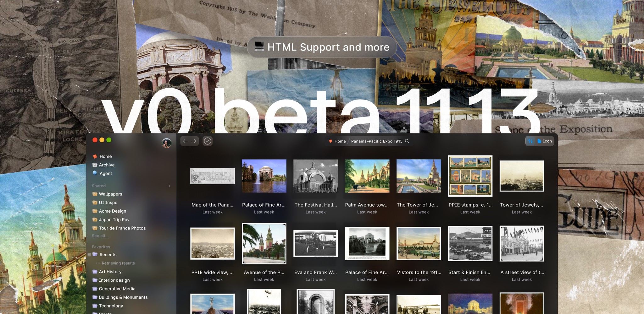Click Home in the breadcrumb path

tap(340, 141)
